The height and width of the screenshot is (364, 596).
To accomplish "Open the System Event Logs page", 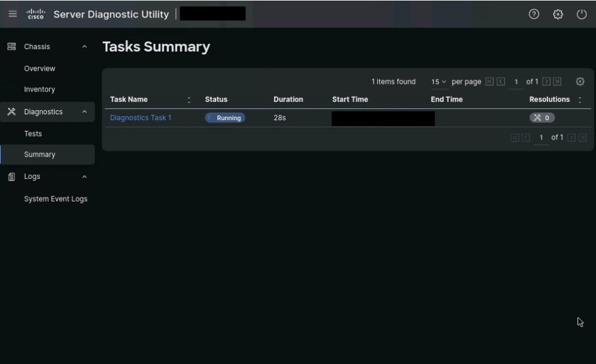I will tap(56, 199).
